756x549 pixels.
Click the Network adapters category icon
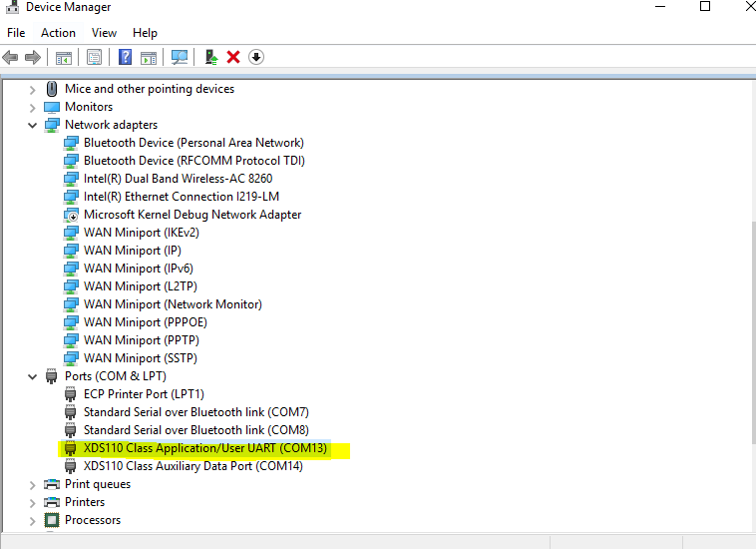[x=52, y=125]
